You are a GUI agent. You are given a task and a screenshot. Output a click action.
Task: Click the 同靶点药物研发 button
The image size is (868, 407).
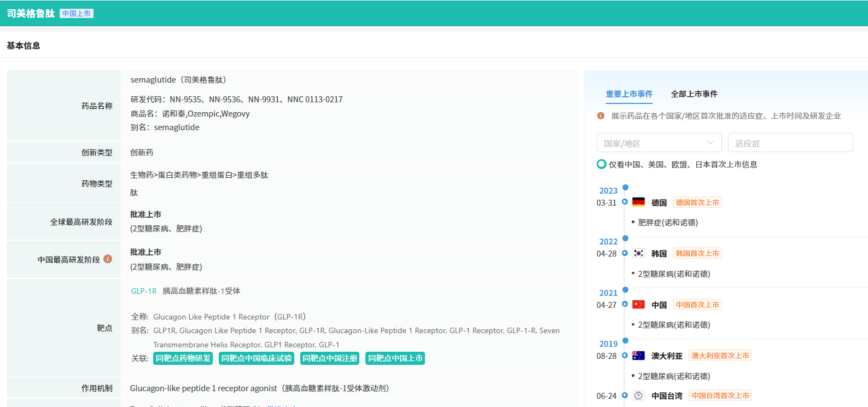point(183,358)
